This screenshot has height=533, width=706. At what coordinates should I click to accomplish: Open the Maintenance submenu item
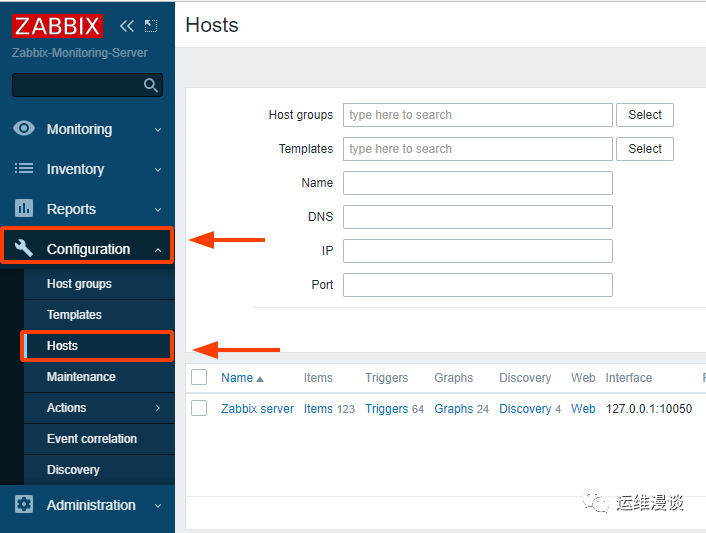[99, 377]
